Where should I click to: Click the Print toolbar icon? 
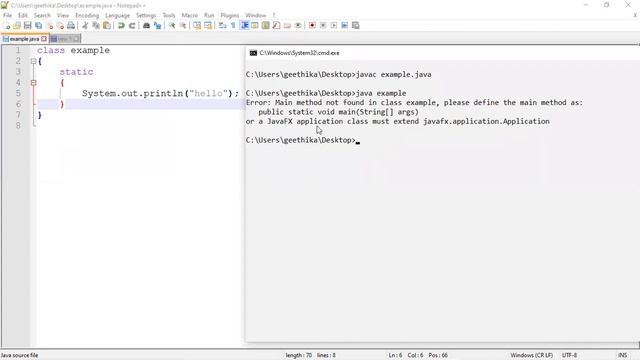click(x=71, y=25)
